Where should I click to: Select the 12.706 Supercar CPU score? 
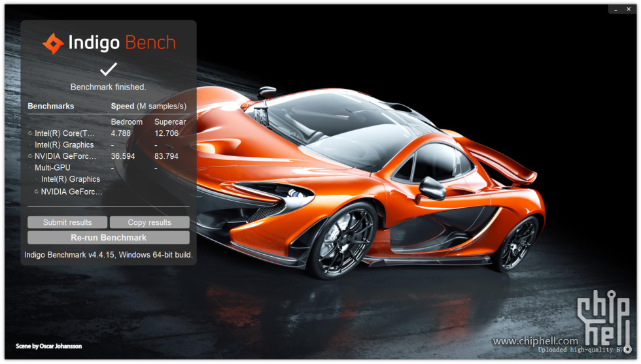166,133
